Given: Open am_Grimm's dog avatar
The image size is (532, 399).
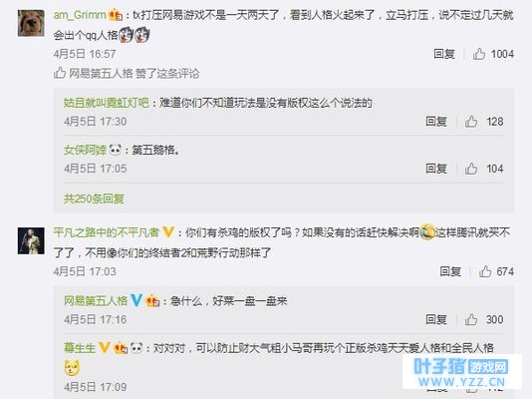Looking at the screenshot, I should coord(31,23).
